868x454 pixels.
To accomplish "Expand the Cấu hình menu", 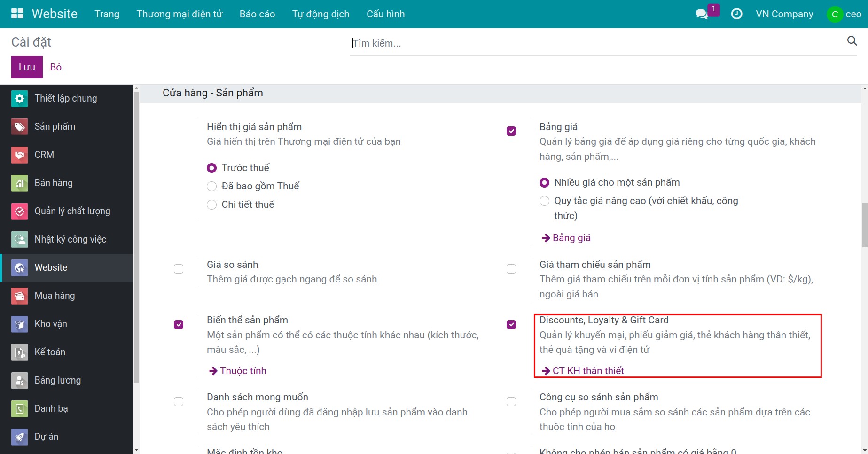I will click(385, 14).
